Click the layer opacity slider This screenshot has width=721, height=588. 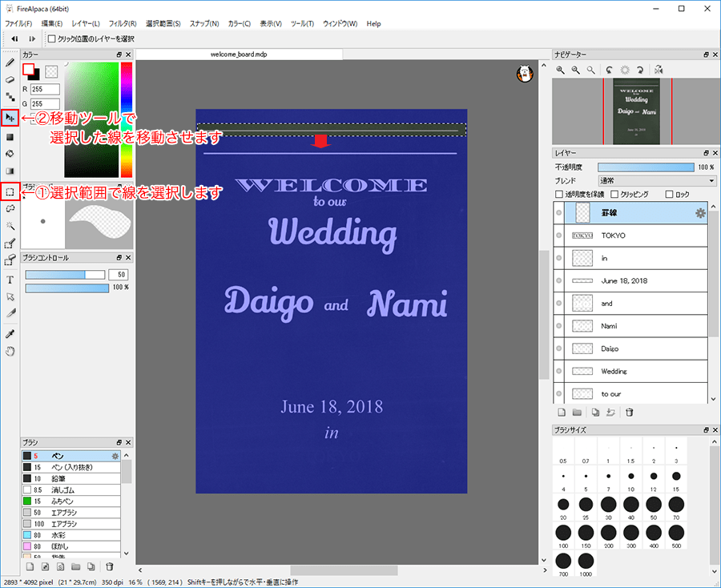645,167
